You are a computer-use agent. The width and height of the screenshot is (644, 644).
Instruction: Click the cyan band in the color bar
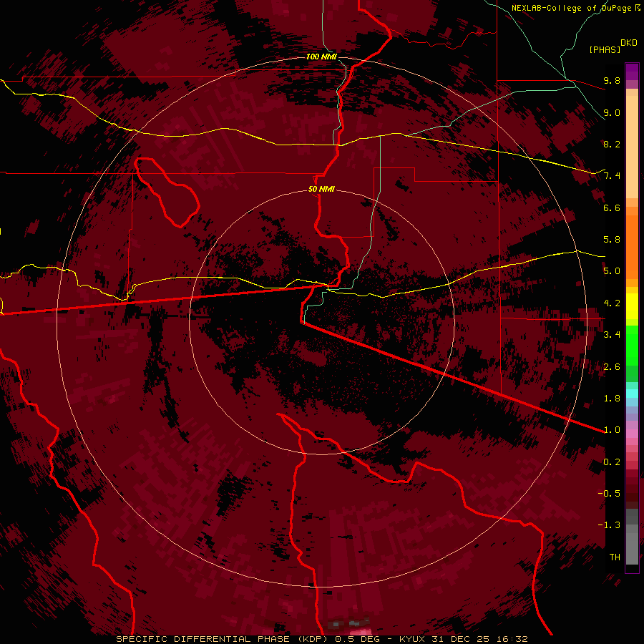(x=632, y=394)
